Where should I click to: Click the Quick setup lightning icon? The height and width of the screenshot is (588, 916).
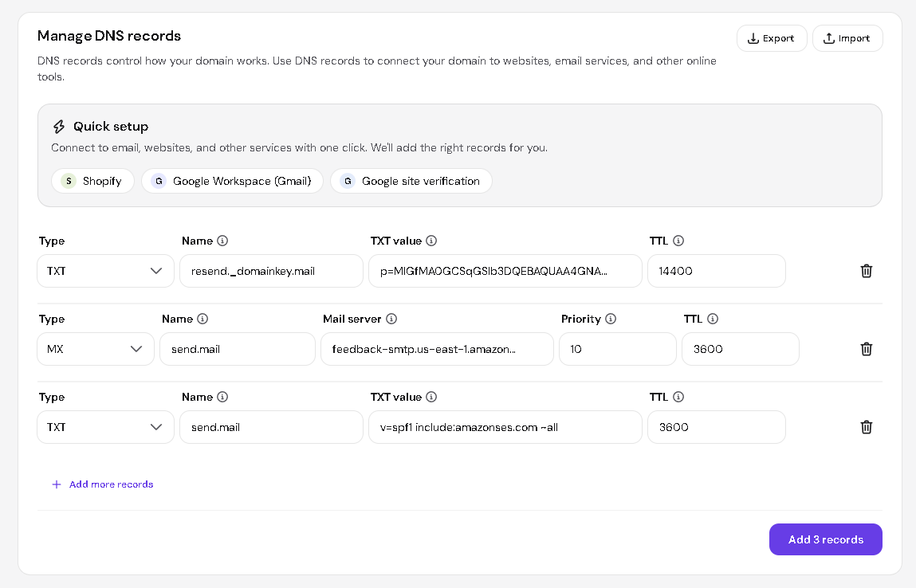tap(59, 127)
